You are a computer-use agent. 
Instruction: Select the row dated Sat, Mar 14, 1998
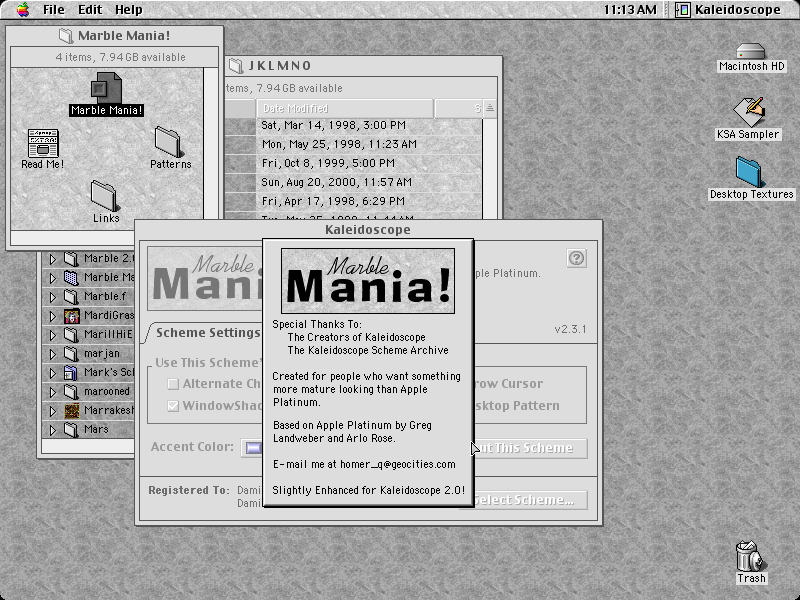pos(353,126)
